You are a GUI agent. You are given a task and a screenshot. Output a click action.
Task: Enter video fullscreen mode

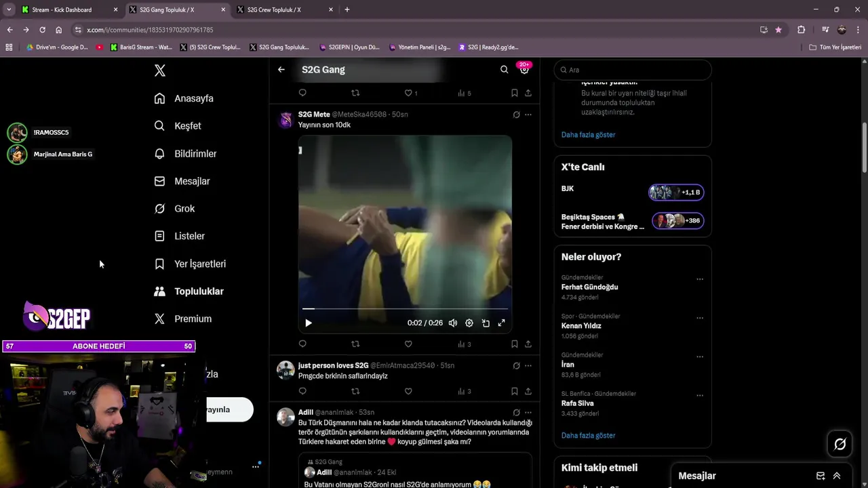(x=502, y=323)
